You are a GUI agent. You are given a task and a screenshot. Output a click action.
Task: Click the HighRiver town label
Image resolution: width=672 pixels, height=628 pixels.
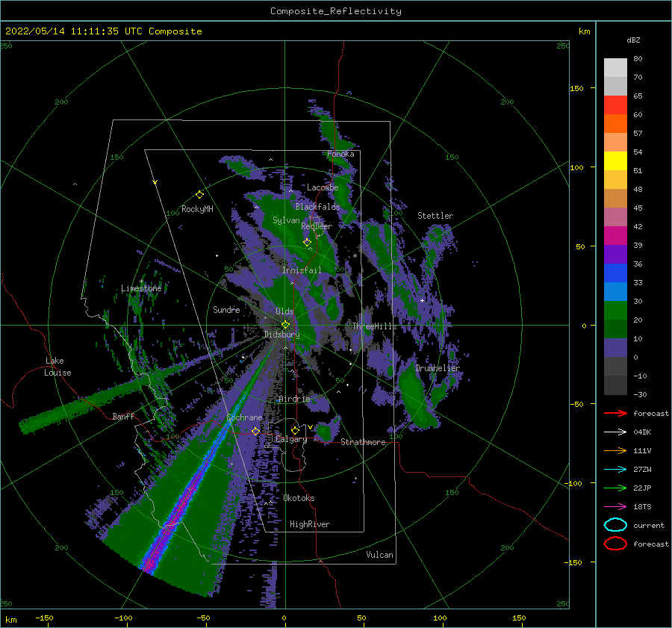click(x=310, y=524)
